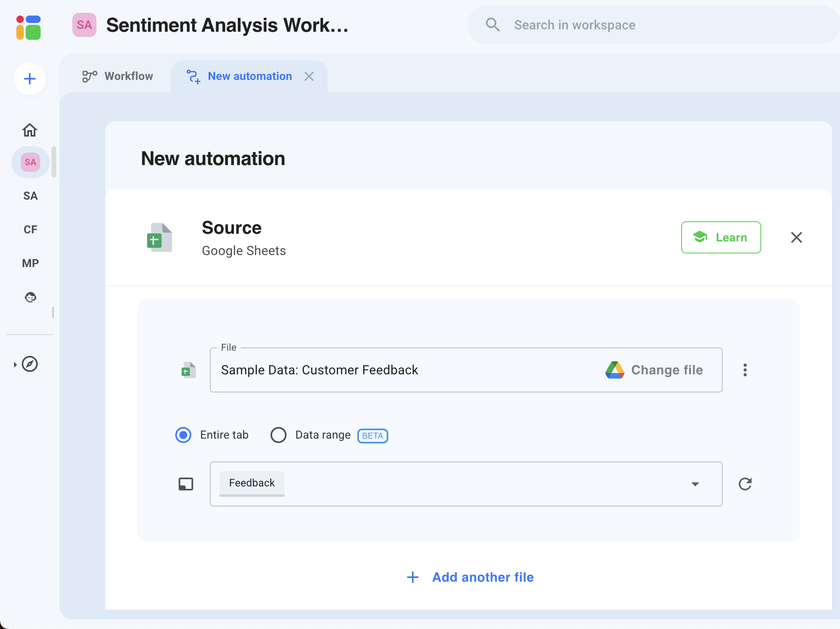
Task: Refresh the sheet tab list
Action: click(746, 484)
